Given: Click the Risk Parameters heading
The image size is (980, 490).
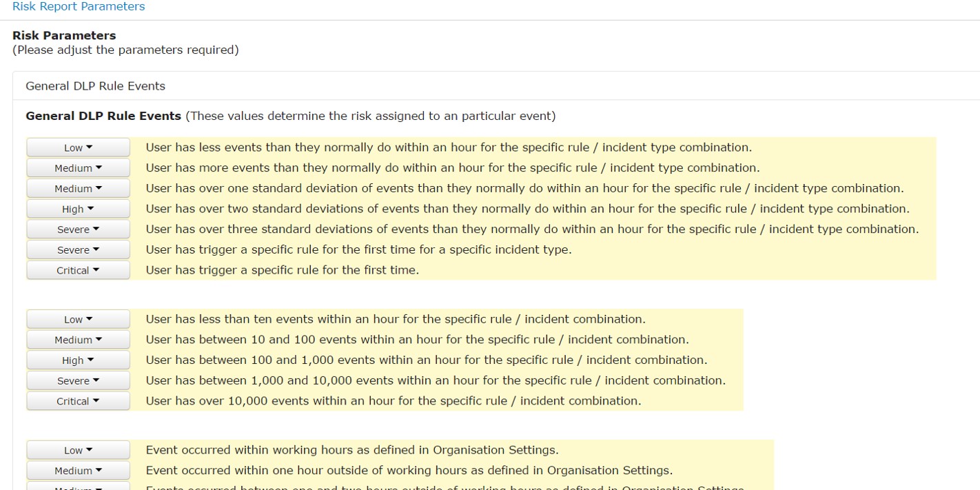Looking at the screenshot, I should pyautogui.click(x=64, y=35).
